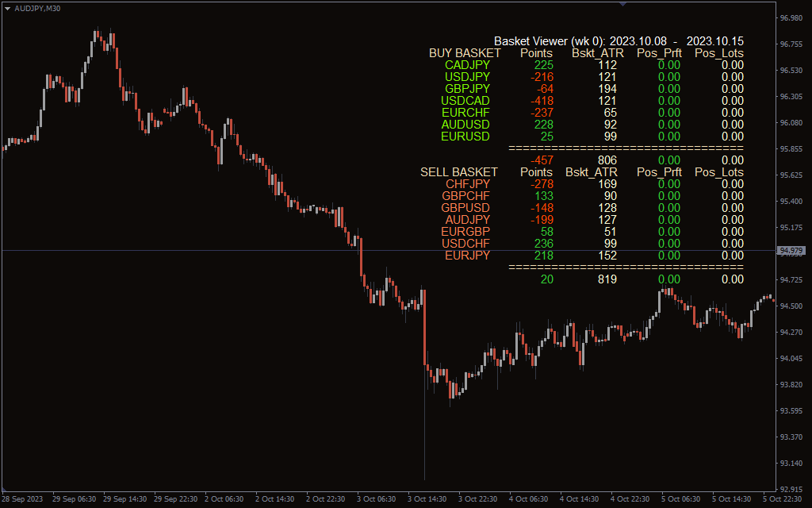This screenshot has height=508, width=812.
Task: Click the triangle arrow beside AUDJPY,M30
Action: (8, 7)
